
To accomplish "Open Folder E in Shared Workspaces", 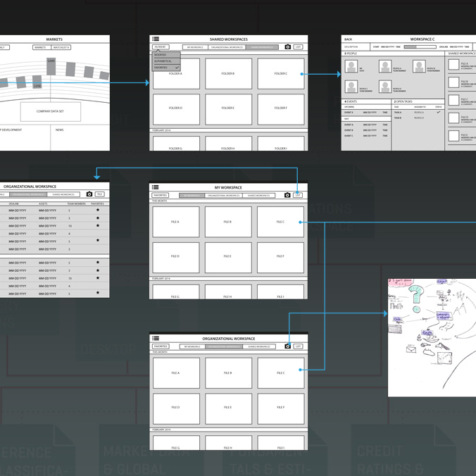I will 228,109.
